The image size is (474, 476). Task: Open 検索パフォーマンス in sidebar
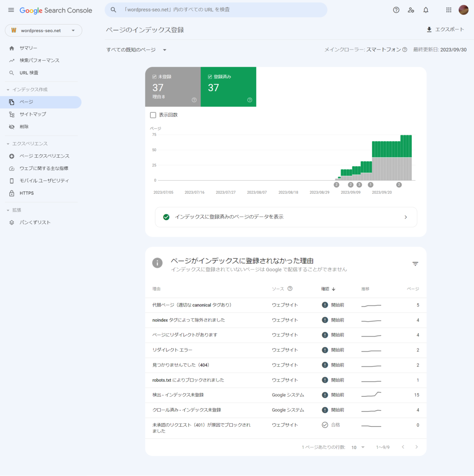click(41, 60)
